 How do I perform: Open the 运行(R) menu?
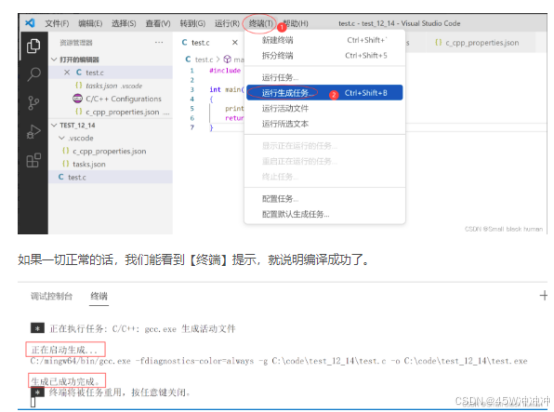point(227,24)
